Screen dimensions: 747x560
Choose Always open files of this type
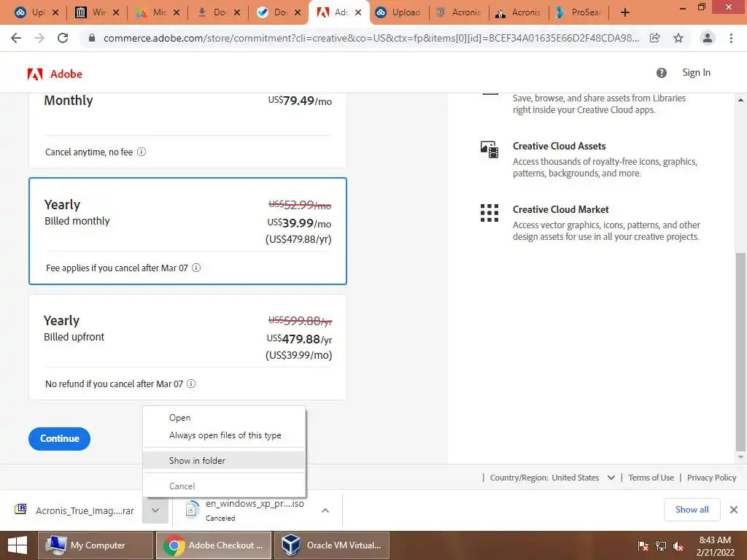224,435
